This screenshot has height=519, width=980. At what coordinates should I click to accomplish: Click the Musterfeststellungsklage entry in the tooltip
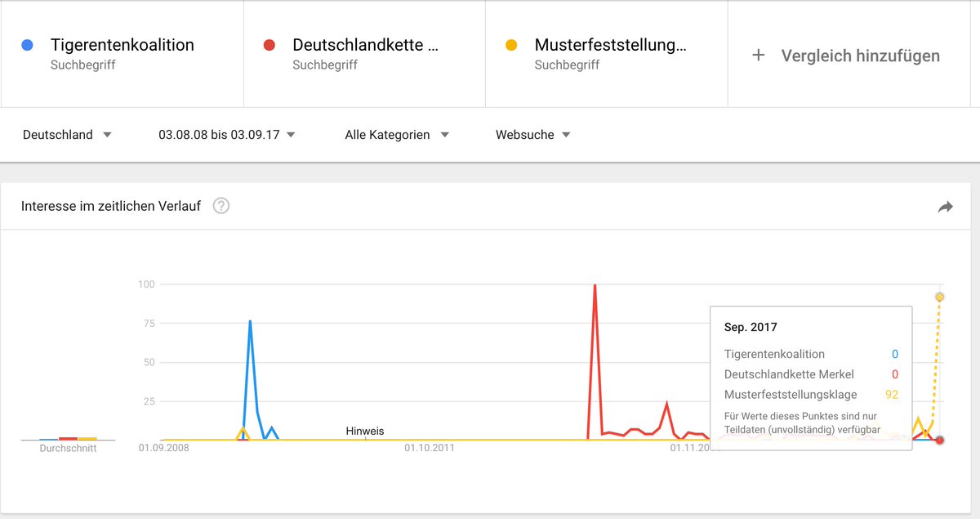[790, 394]
